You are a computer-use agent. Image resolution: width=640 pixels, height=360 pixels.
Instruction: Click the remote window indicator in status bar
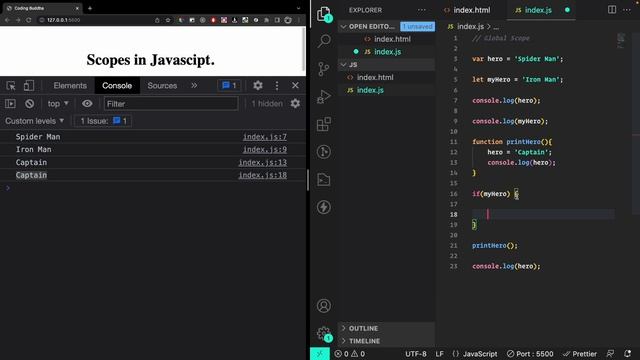[320, 354]
